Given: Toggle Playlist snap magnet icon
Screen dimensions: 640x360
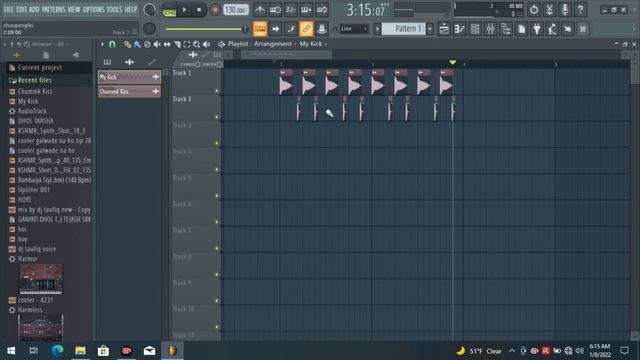Looking at the screenshot, I should pos(112,44).
